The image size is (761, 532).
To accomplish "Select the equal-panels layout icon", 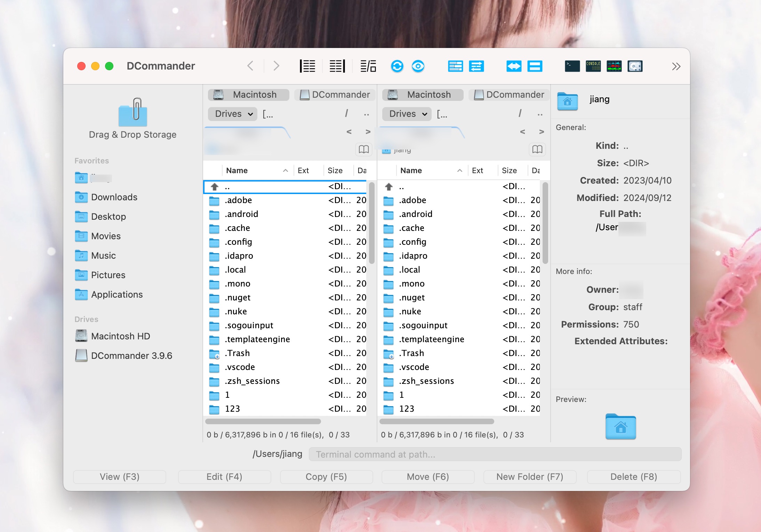I will (534, 65).
